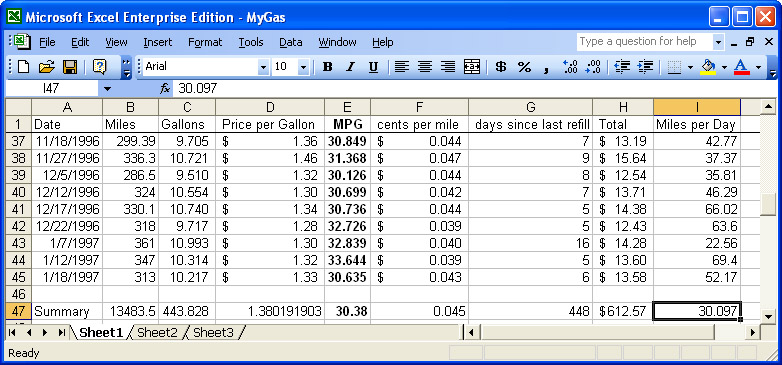Open Font Color dropdown arrow

pyautogui.click(x=758, y=67)
